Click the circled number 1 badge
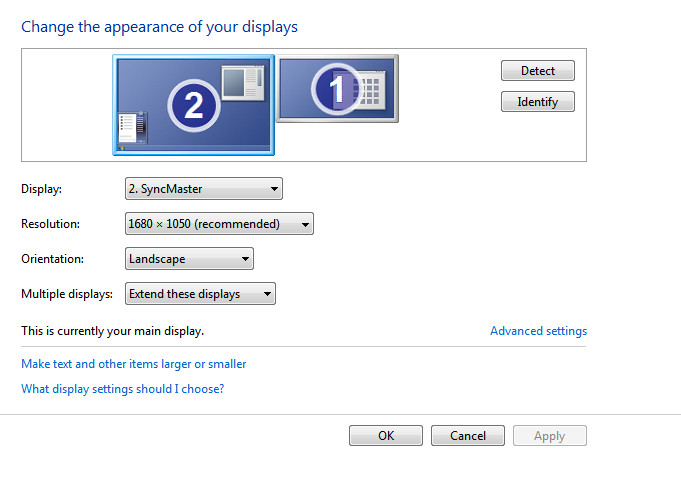The width and height of the screenshot is (681, 482). pyautogui.click(x=337, y=90)
